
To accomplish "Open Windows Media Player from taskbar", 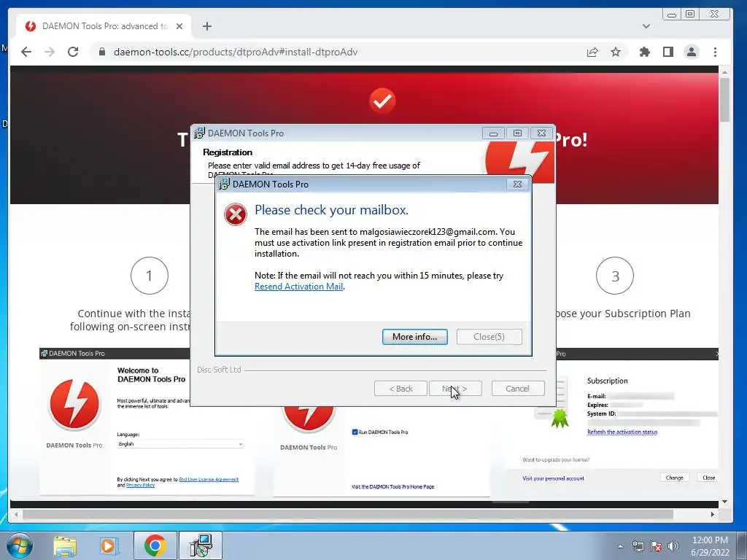I will coord(109,545).
